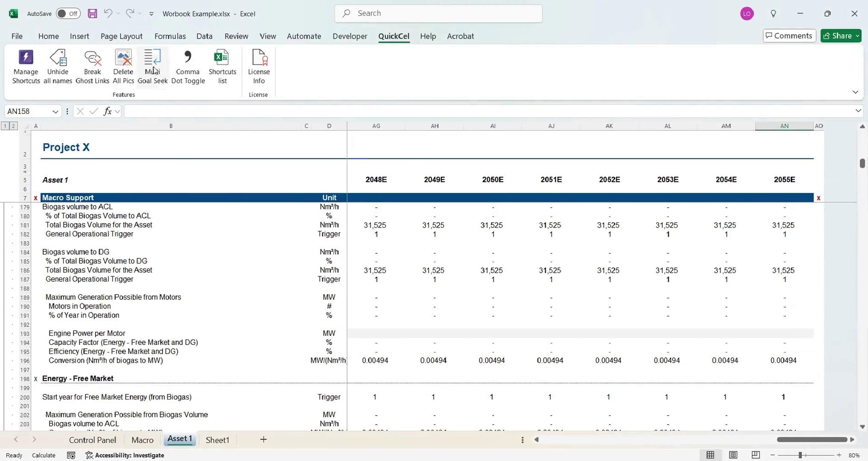View License Info

tap(259, 67)
